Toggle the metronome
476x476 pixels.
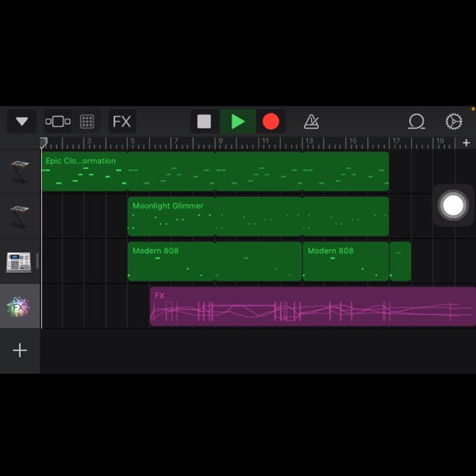311,121
